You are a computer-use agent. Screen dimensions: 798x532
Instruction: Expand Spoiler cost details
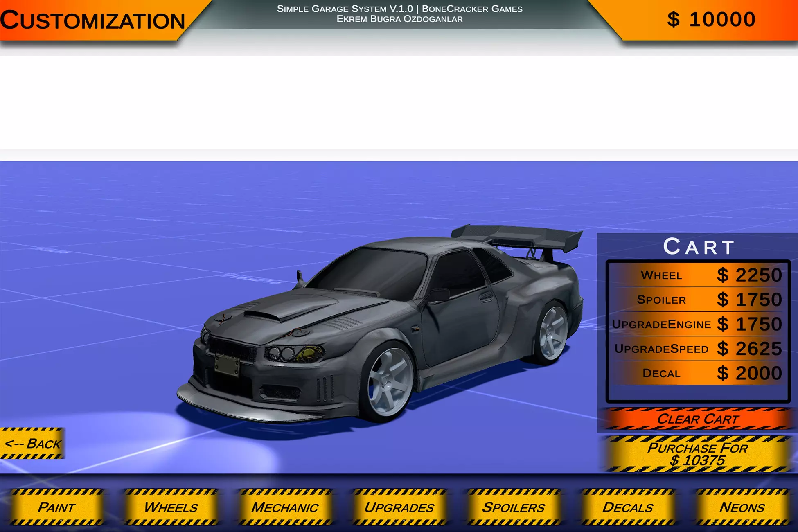click(701, 299)
